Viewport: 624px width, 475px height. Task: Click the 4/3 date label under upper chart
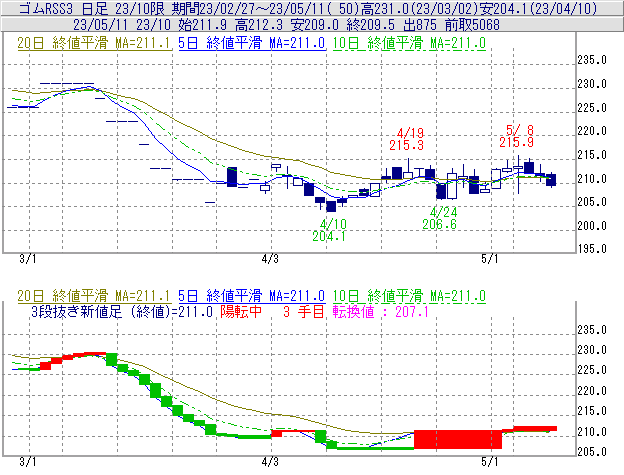pyautogui.click(x=270, y=259)
